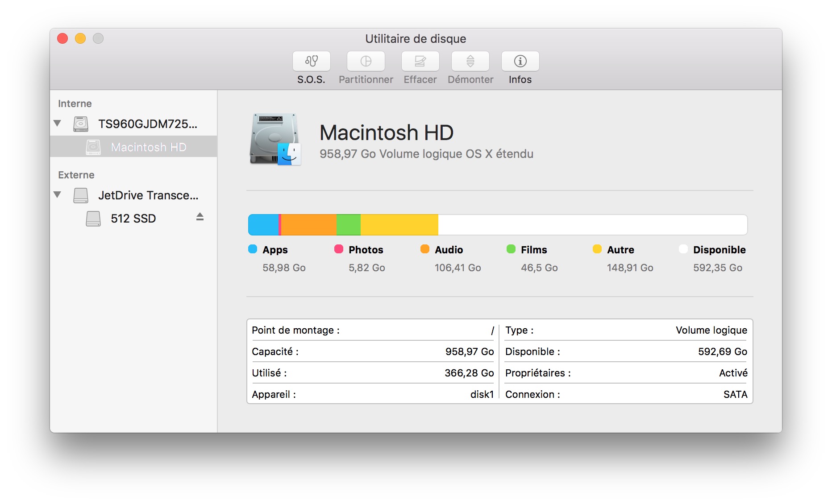Select the 512 SSD volume row
832x504 pixels.
(133, 218)
